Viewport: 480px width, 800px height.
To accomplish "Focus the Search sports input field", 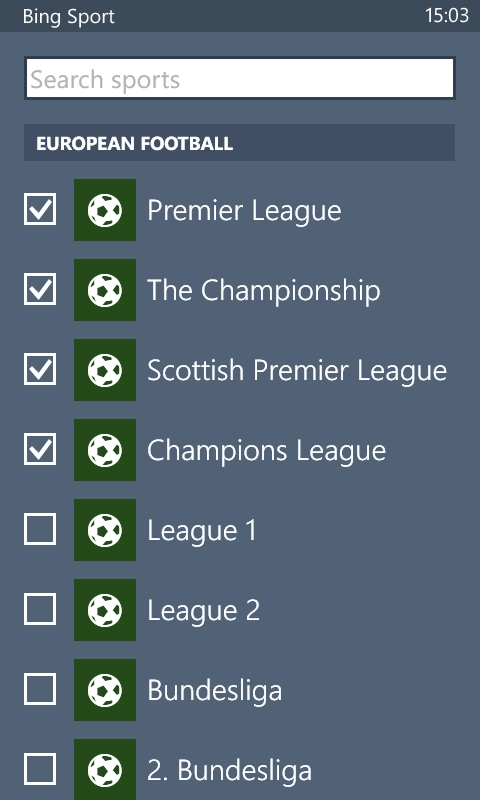I will [239, 78].
